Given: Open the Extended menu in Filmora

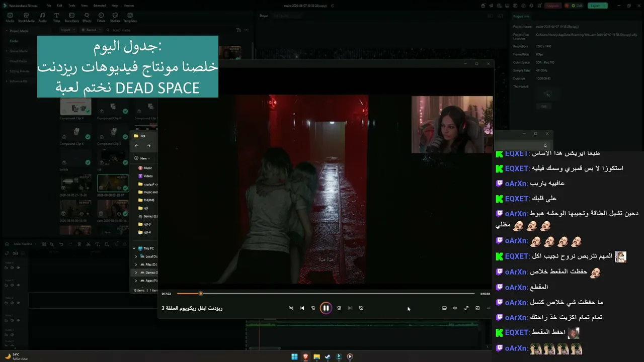Looking at the screenshot, I should tap(99, 6).
